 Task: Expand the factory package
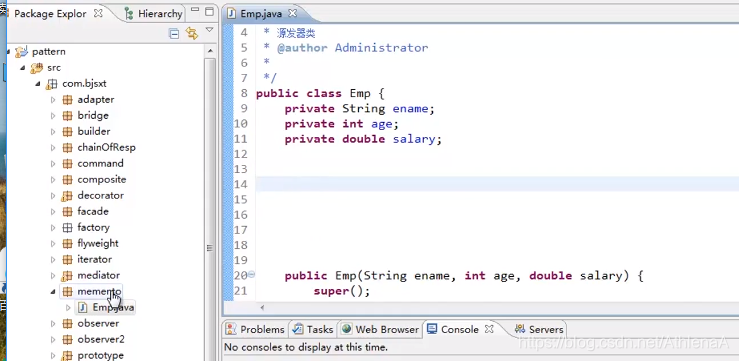point(53,228)
